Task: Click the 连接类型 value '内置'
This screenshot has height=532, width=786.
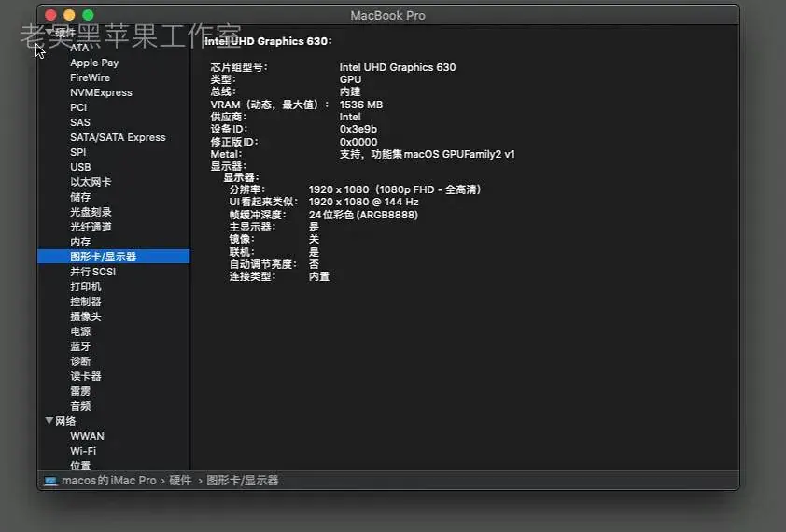Action: pos(319,276)
